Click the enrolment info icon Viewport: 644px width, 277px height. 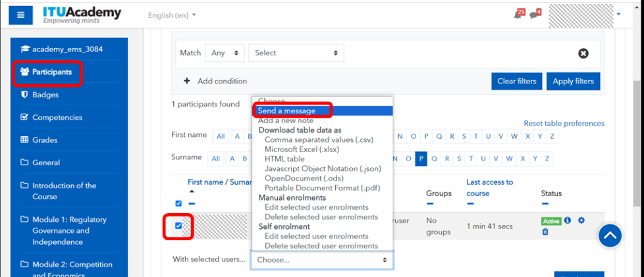[568, 221]
